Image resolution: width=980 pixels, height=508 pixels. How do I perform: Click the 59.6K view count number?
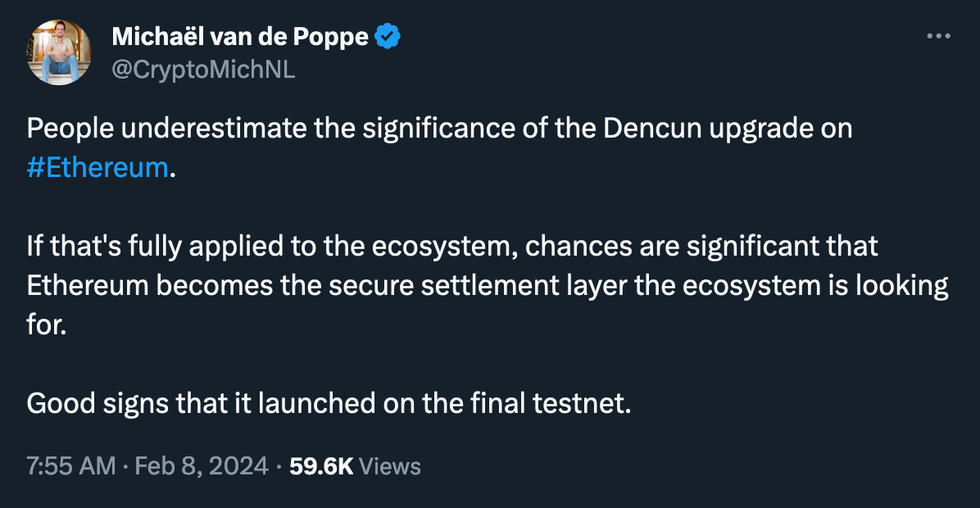click(321, 466)
